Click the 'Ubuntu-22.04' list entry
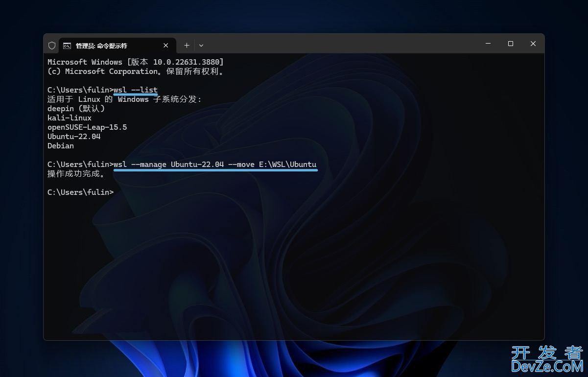588x377 pixels. click(74, 137)
